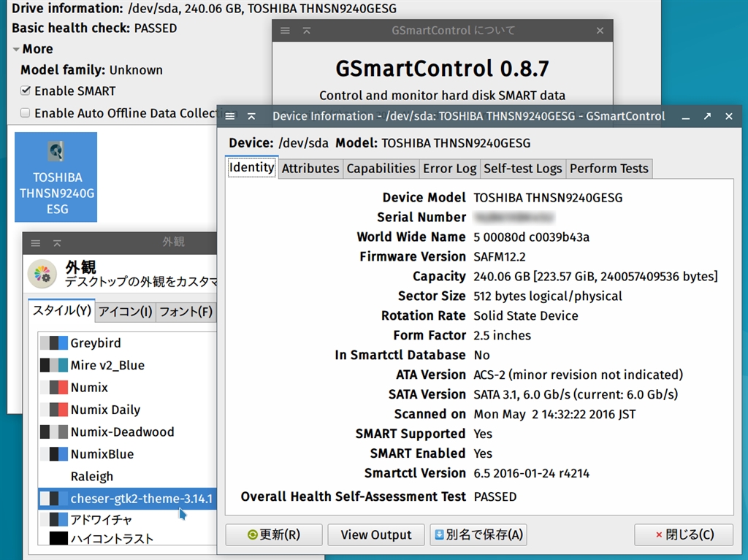Switch to the Attributes tab

click(310, 169)
